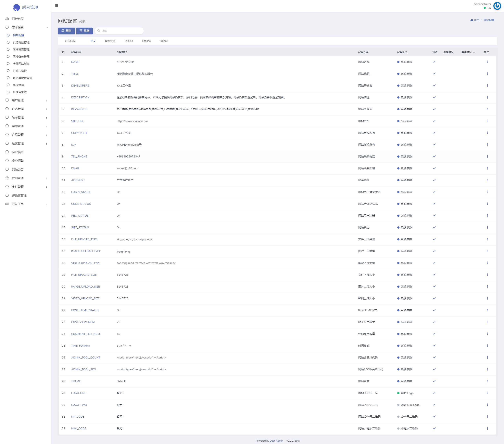
Task: Click the 筛选 filter button
Action: 84,31
